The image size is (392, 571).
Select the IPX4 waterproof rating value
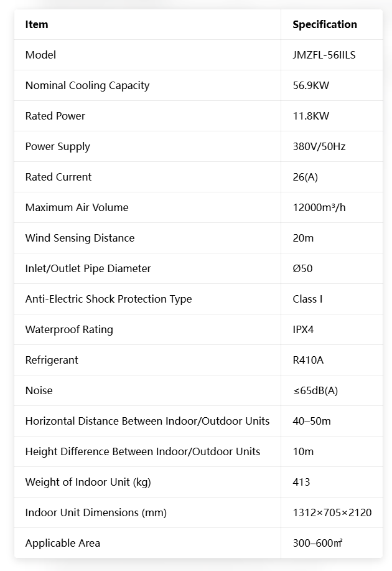304,329
